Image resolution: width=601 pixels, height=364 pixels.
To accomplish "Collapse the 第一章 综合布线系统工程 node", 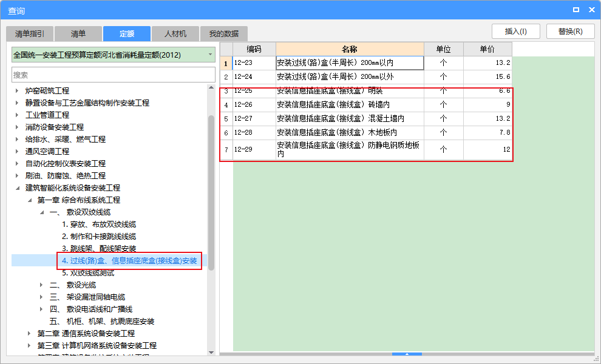I will [x=30, y=200].
